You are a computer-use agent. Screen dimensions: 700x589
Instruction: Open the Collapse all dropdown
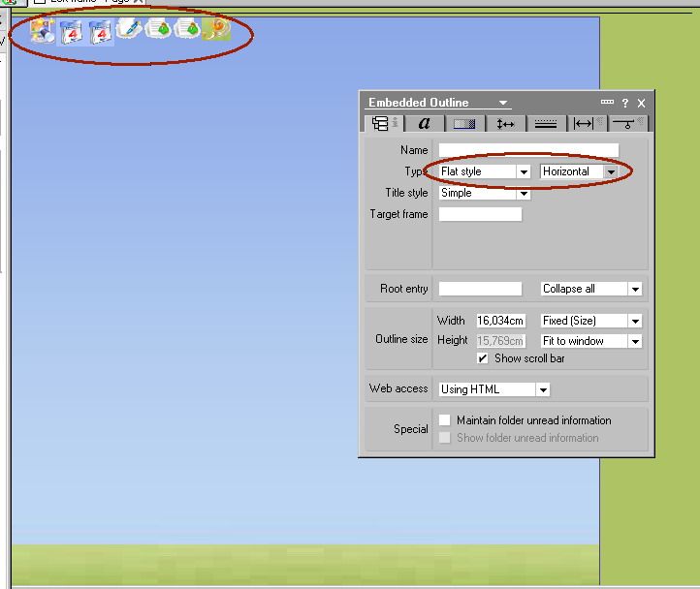(635, 290)
